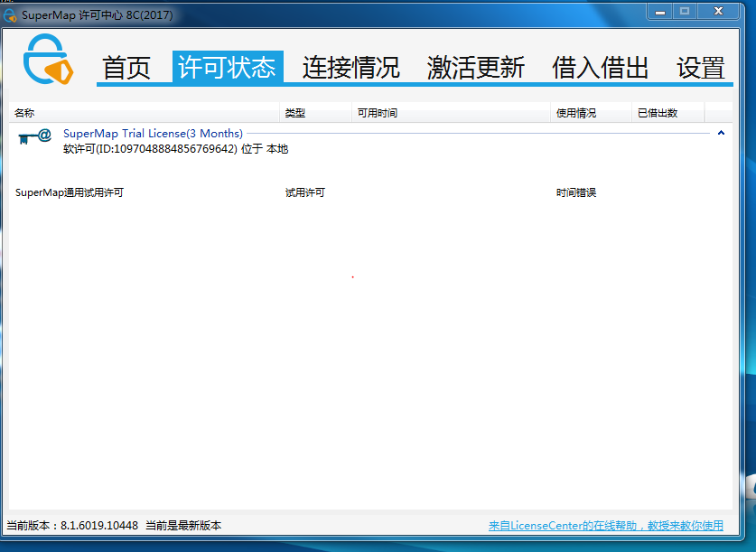The image size is (756, 552).
Task: Click the 试用许可 type cell
Action: [x=305, y=192]
